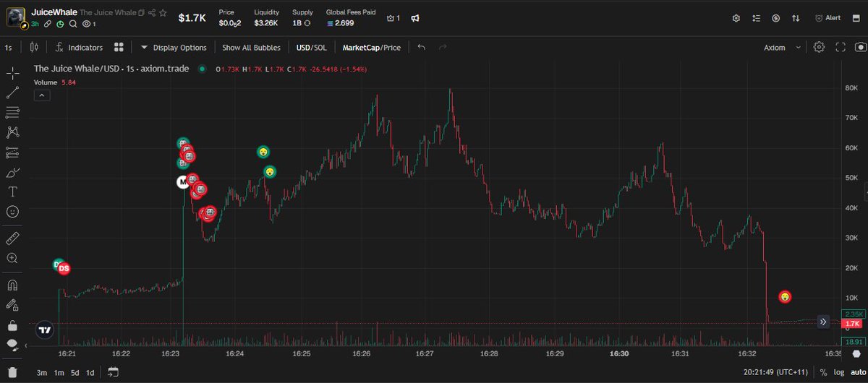This screenshot has width=868, height=383.
Task: Open the list ordering options icon
Action: coord(757,18)
